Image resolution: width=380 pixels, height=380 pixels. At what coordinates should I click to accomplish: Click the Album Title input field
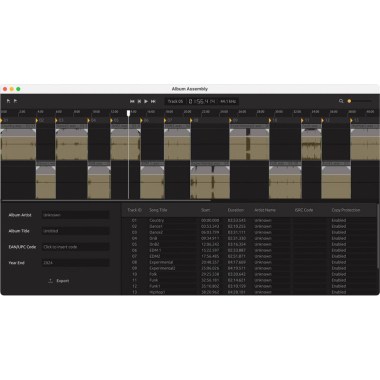pyautogui.click(x=75, y=231)
